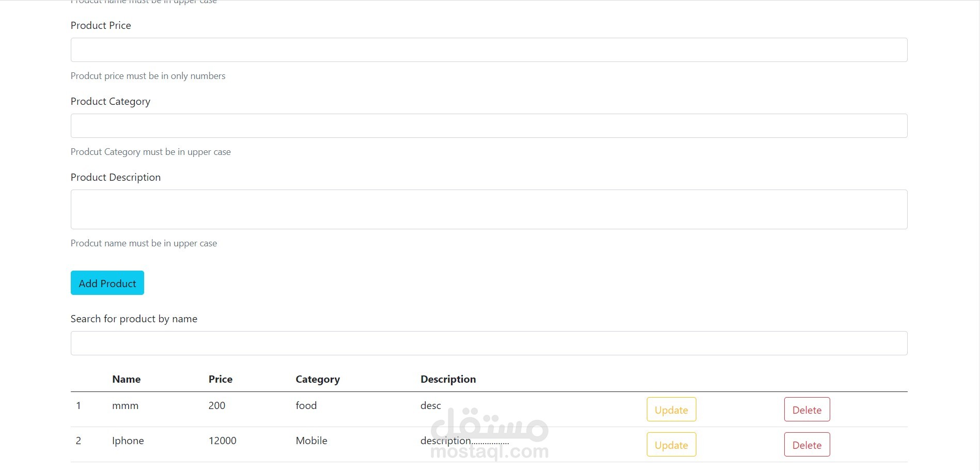980x471 pixels.
Task: Click the 12000 price cell
Action: tap(222, 441)
